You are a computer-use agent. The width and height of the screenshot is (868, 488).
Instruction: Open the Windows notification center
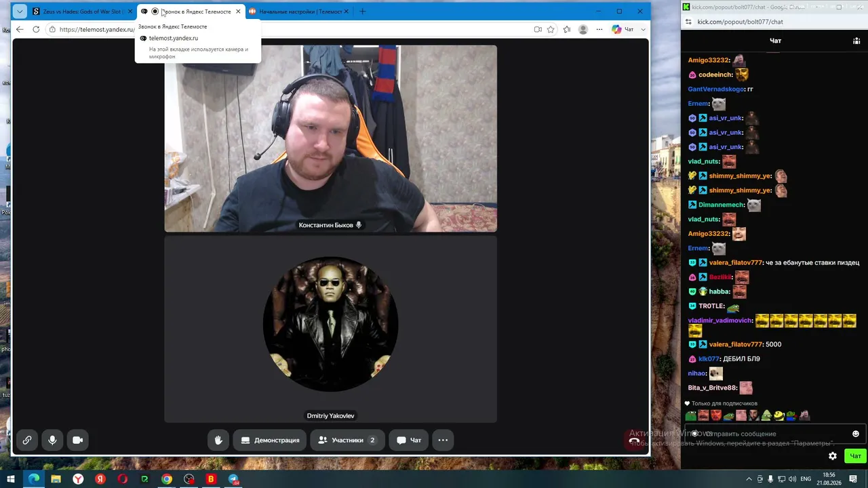click(x=854, y=479)
